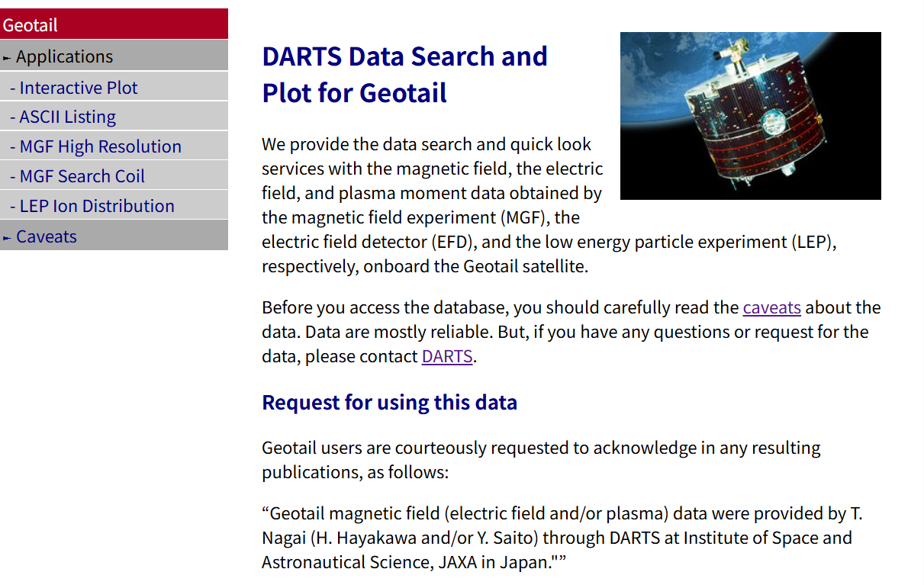This screenshot has height=585, width=924.
Task: Select MGF Search Coil in sidebar
Action: 82,176
